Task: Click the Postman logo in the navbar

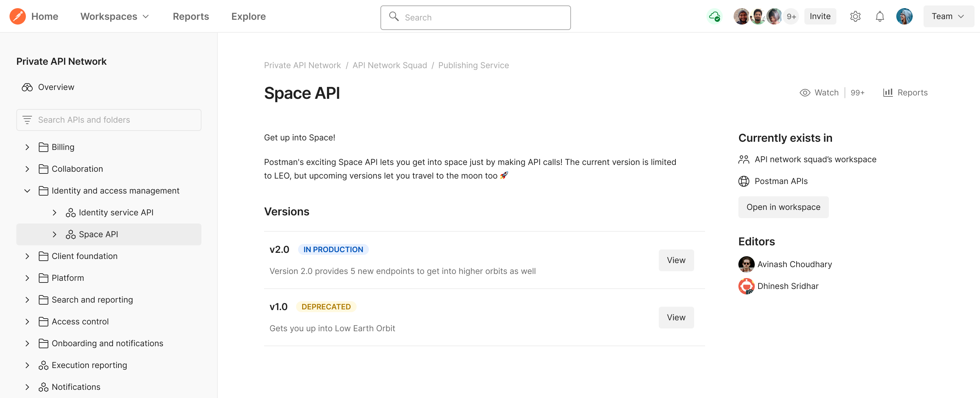Action: (x=17, y=16)
